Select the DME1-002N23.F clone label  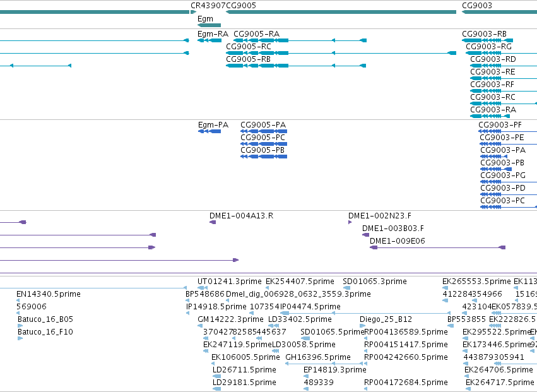(380, 217)
